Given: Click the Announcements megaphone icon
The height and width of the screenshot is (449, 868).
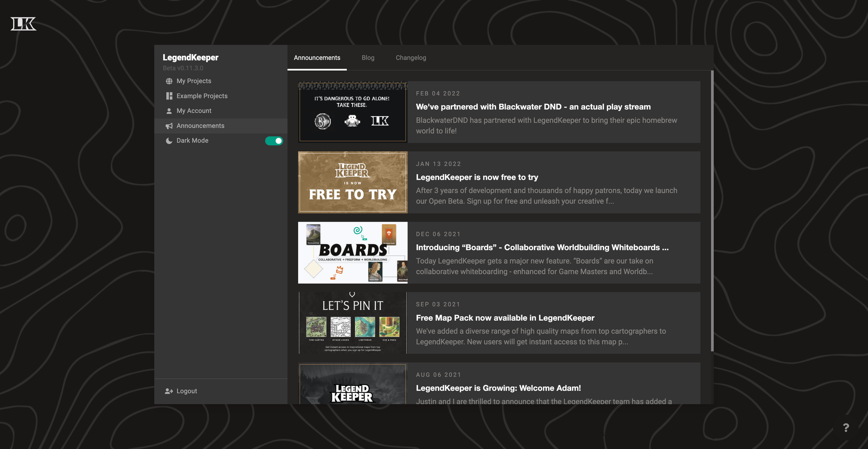Looking at the screenshot, I should pyautogui.click(x=169, y=125).
